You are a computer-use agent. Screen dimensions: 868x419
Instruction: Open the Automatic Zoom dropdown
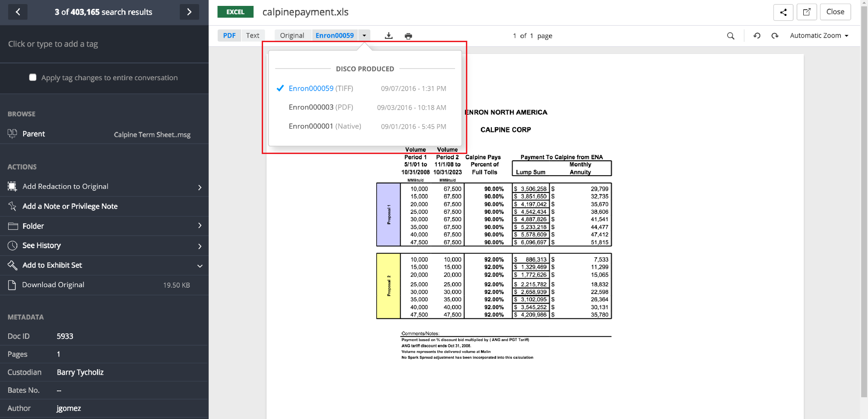tap(819, 35)
